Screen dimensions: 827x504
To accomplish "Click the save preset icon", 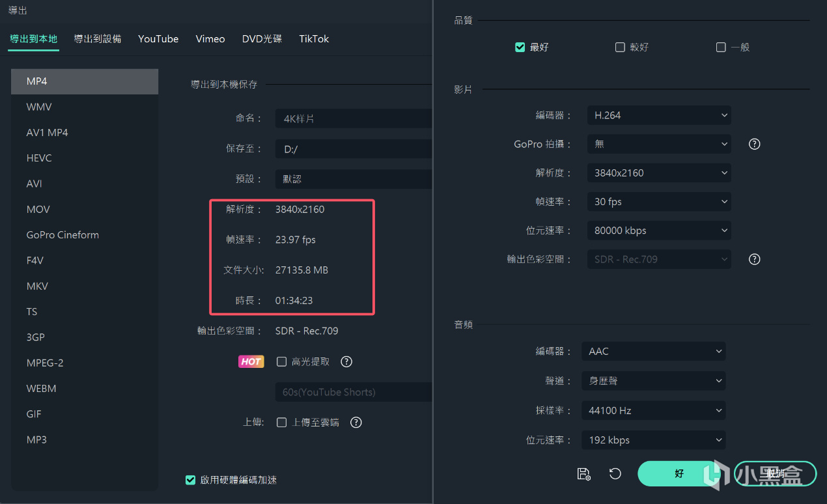I will [x=584, y=474].
